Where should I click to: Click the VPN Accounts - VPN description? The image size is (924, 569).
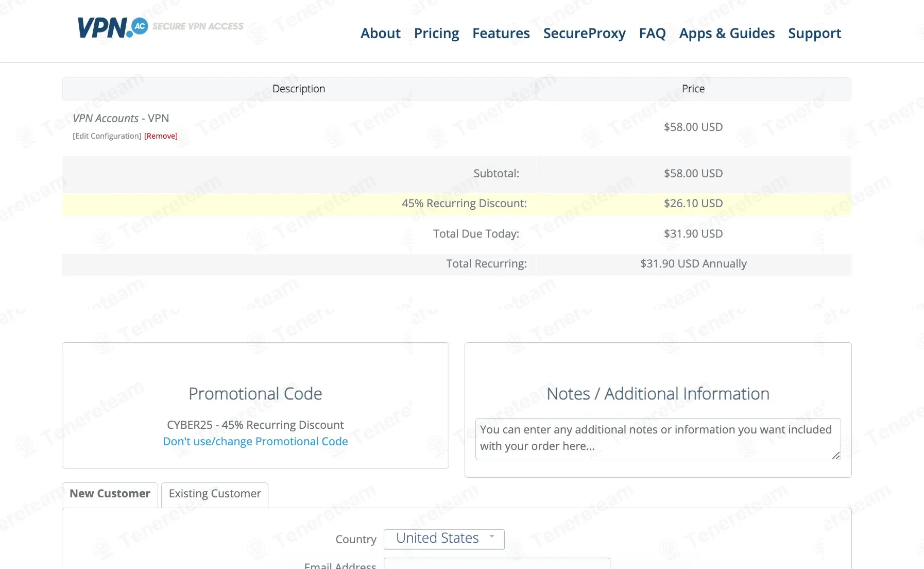click(x=121, y=118)
